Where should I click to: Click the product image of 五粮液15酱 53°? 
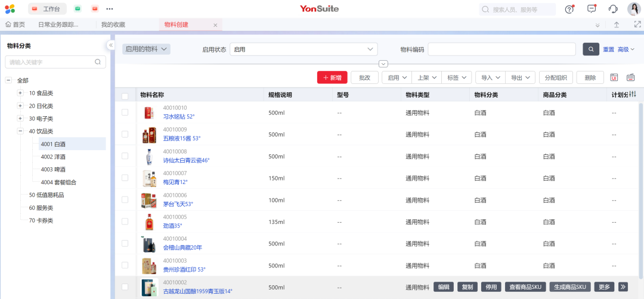(149, 134)
